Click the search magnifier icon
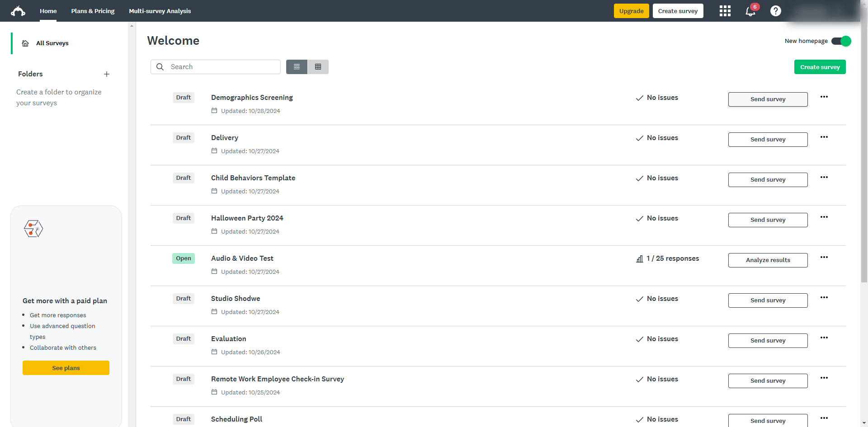The height and width of the screenshot is (427, 868). coord(160,67)
